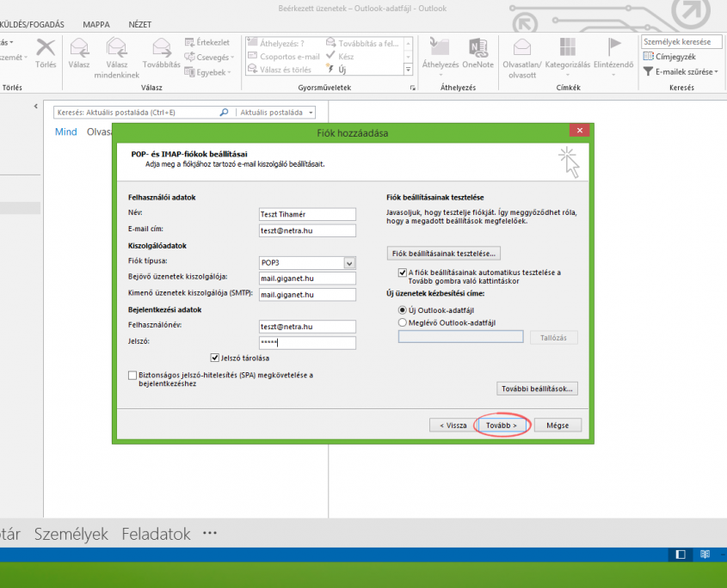This screenshot has height=588, width=727.
Task: Open the NÉZET ribbon tab
Action: click(139, 25)
